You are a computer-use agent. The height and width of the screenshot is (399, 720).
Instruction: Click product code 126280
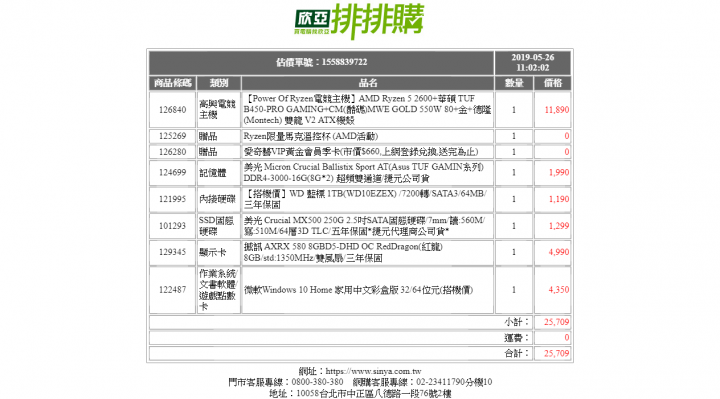[173, 152]
